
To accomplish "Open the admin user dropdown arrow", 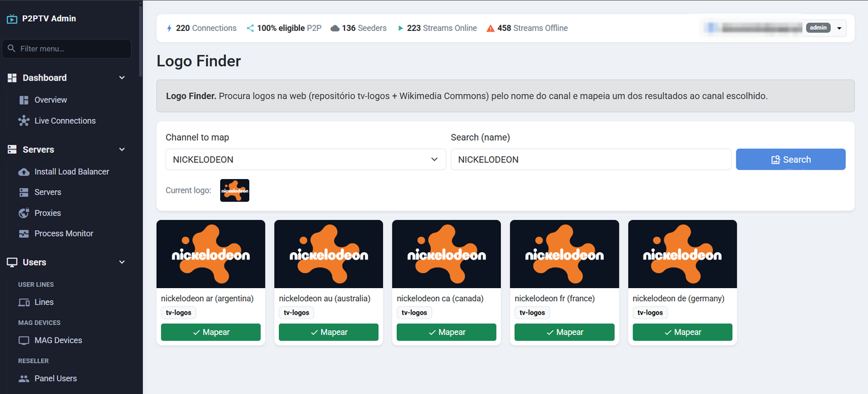I will point(839,28).
